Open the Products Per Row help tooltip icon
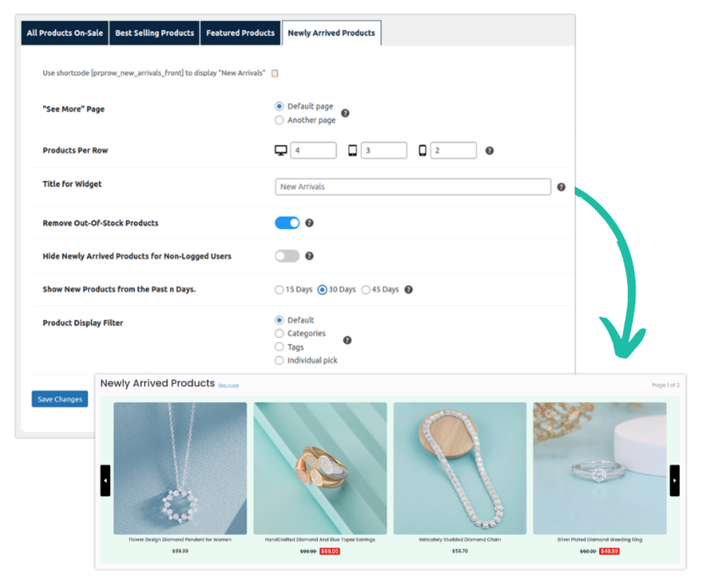Image resolution: width=703 pixels, height=588 pixels. [x=488, y=150]
